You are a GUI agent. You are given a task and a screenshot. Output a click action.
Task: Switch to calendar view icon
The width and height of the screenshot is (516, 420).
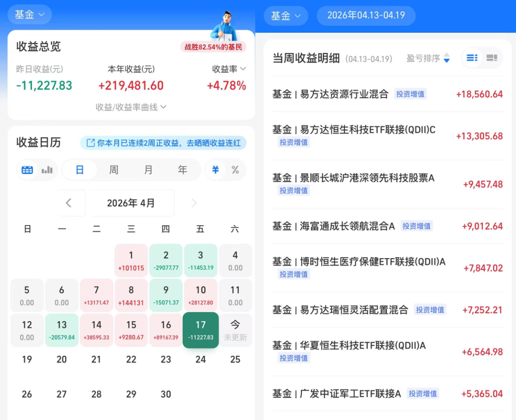[x=27, y=170]
